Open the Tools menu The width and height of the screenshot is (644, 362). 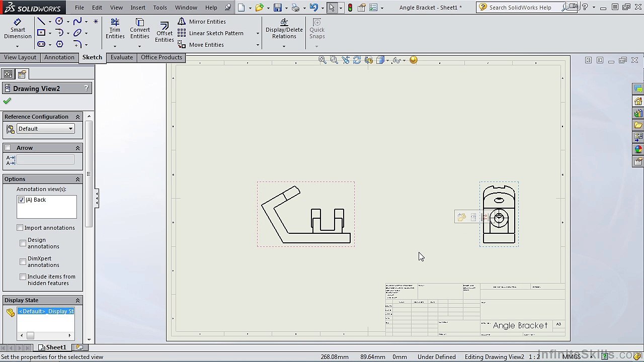160,8
